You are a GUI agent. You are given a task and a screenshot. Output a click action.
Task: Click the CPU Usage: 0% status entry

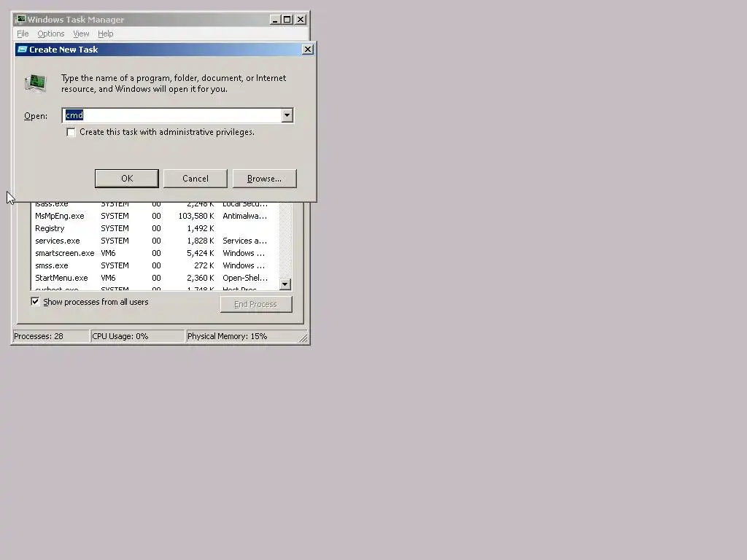137,336
